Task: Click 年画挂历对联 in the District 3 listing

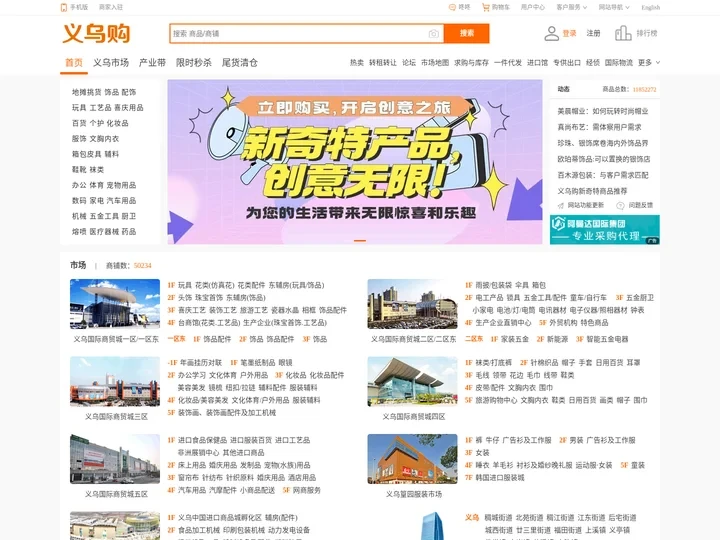Action: 200,363
